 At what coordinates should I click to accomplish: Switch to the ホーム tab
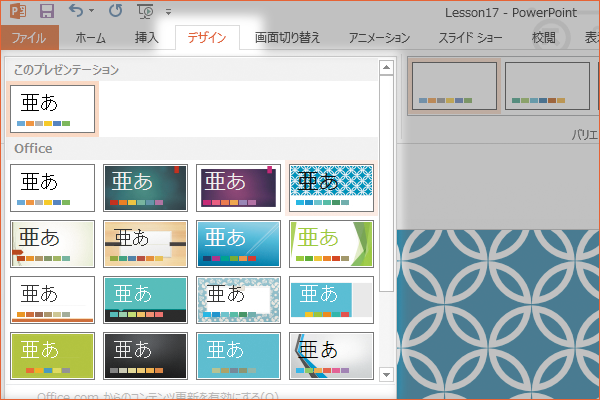pos(90,38)
